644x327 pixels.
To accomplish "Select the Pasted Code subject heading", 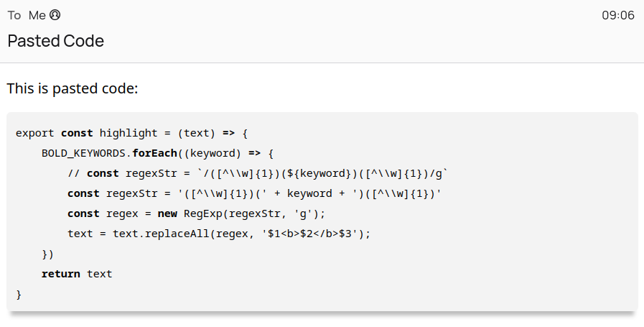I will 56,41.
